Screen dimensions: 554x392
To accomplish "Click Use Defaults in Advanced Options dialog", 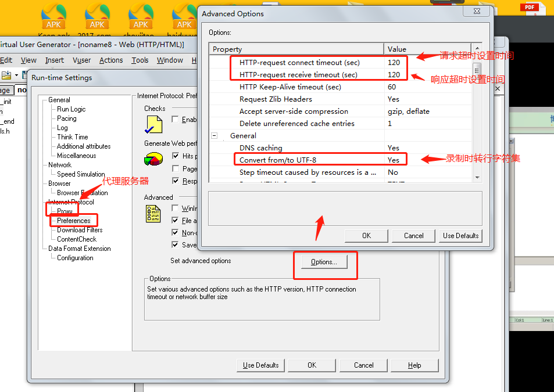I will pos(461,236).
